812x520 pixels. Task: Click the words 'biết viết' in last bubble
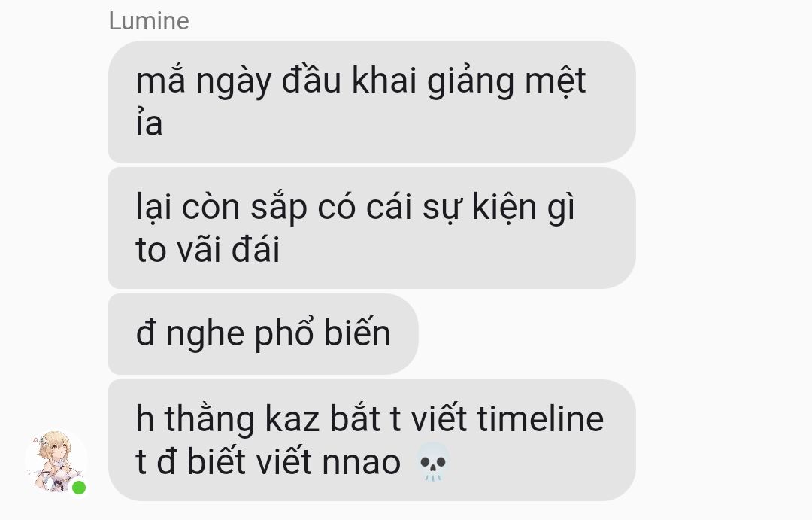pos(250,461)
